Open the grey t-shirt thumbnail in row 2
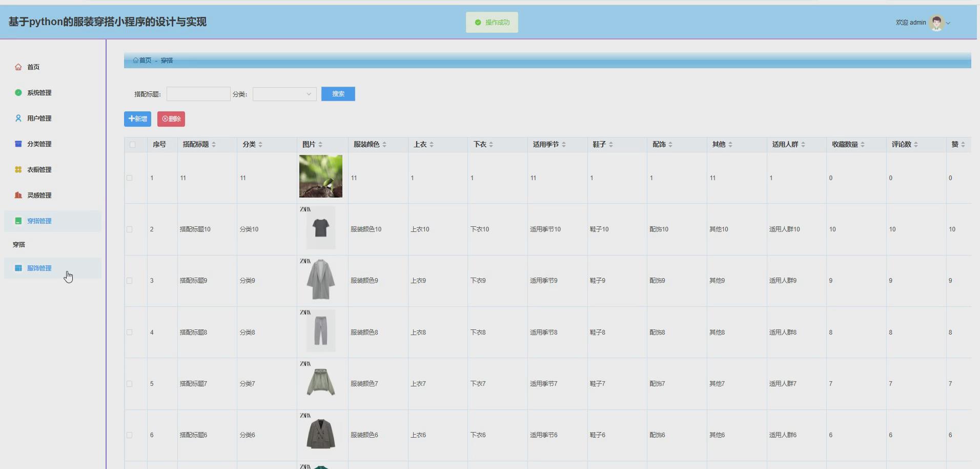This screenshot has width=980, height=469. click(x=321, y=228)
